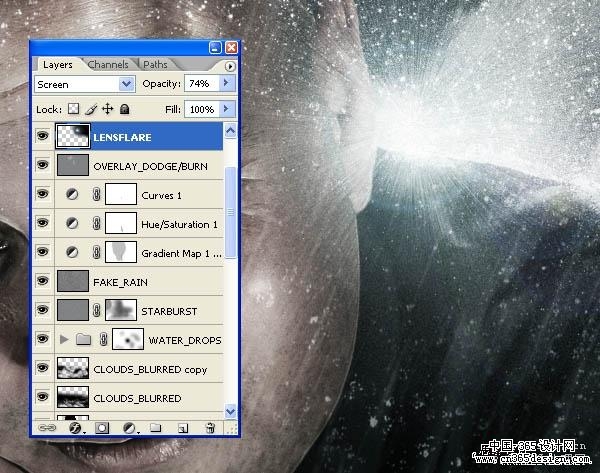This screenshot has width=600, height=473.
Task: Click the link layers icon
Action: tap(47, 428)
